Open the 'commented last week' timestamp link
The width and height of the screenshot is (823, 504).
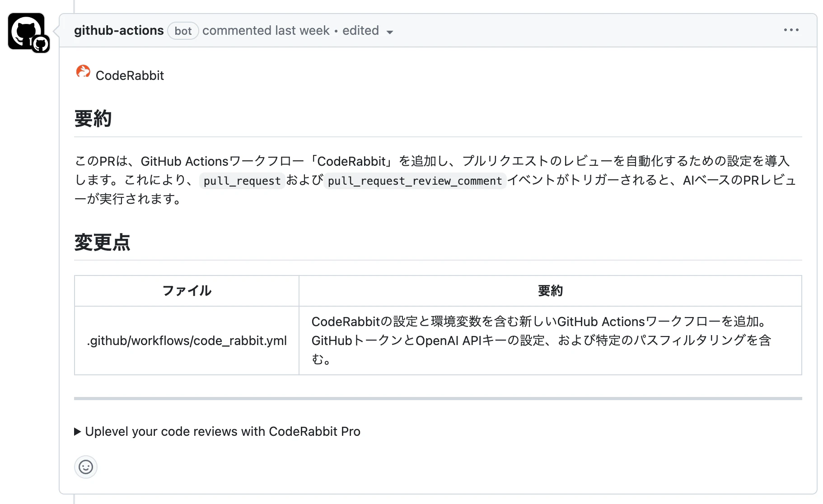click(x=266, y=31)
